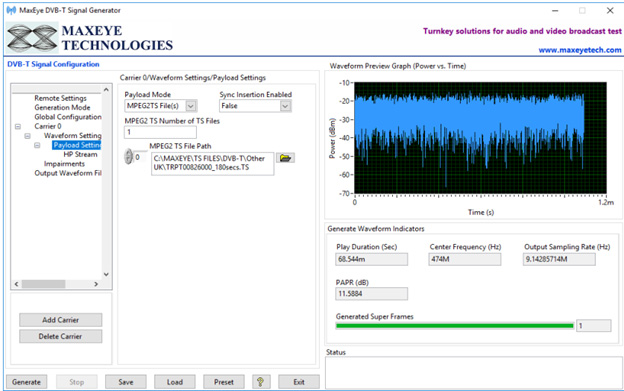Save the configuration with Save button
Image resolution: width=624 pixels, height=391 pixels.
click(126, 382)
